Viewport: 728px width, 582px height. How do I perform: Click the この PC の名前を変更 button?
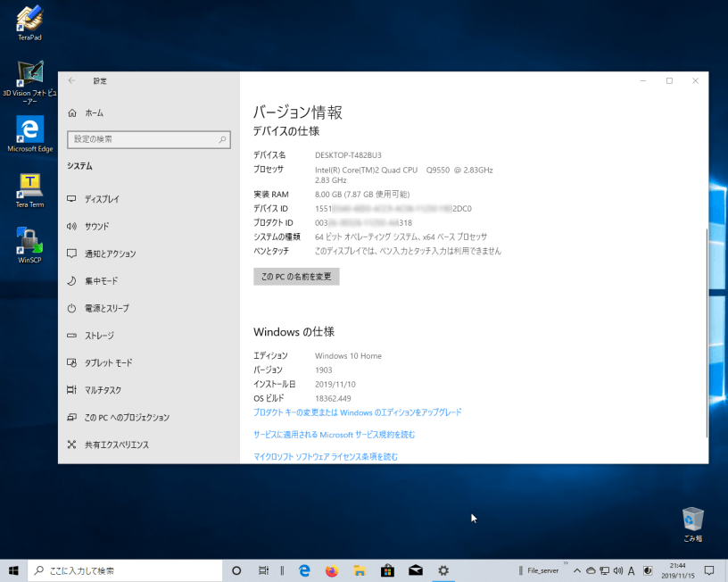[x=296, y=276]
